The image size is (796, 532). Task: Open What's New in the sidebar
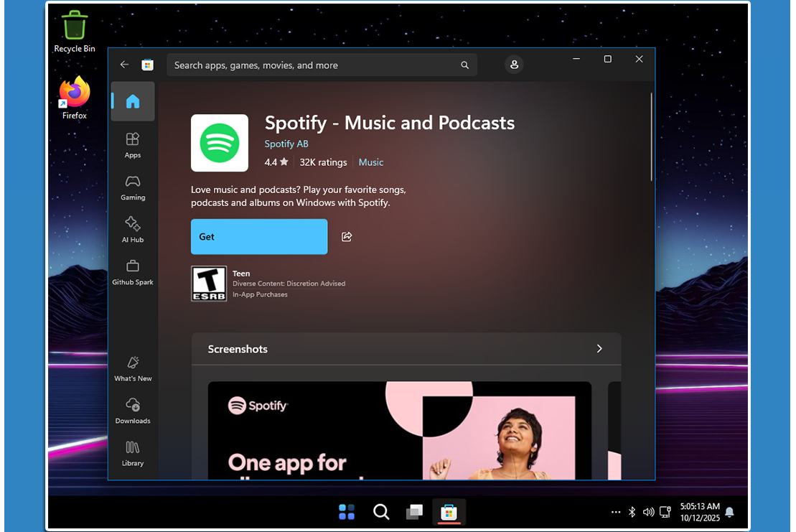[x=133, y=368]
